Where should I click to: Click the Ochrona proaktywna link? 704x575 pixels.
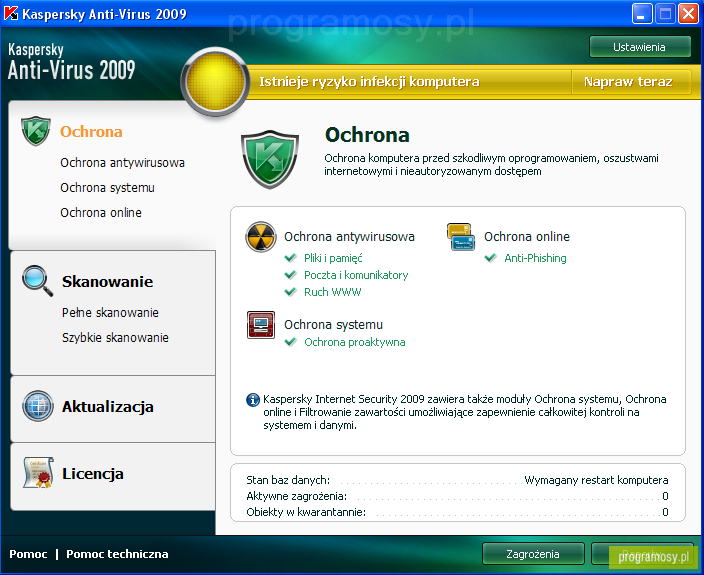[355, 342]
